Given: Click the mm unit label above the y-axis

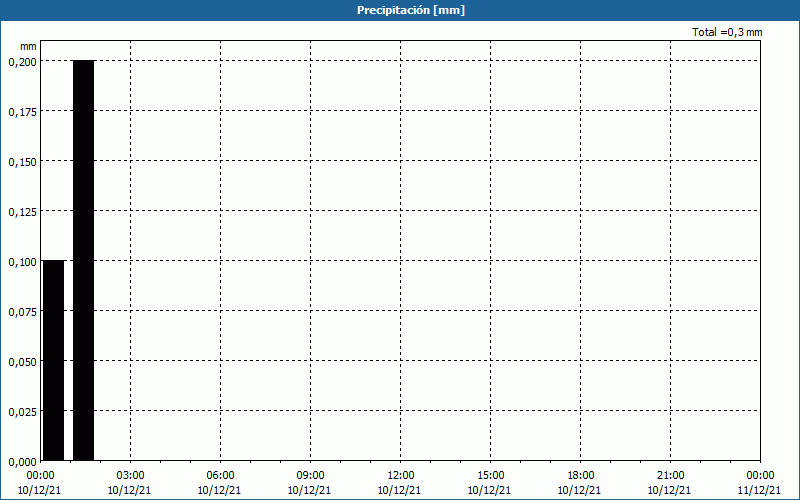Looking at the screenshot, I should tap(28, 46).
